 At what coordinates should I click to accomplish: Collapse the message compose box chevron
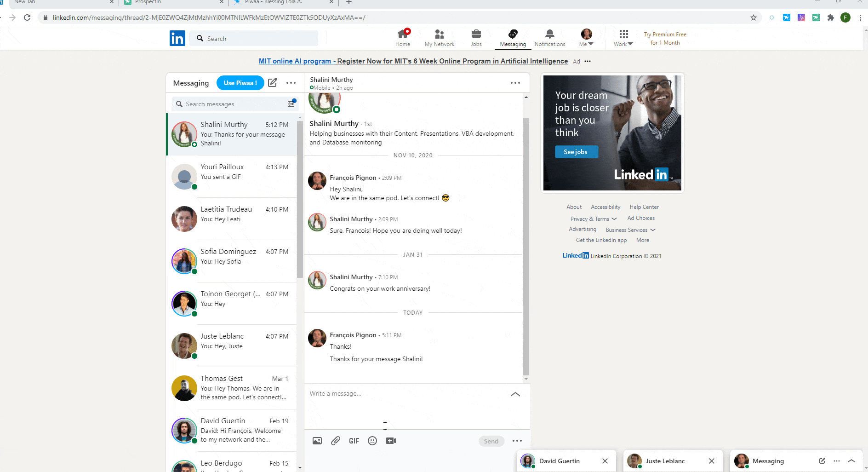[x=515, y=394]
